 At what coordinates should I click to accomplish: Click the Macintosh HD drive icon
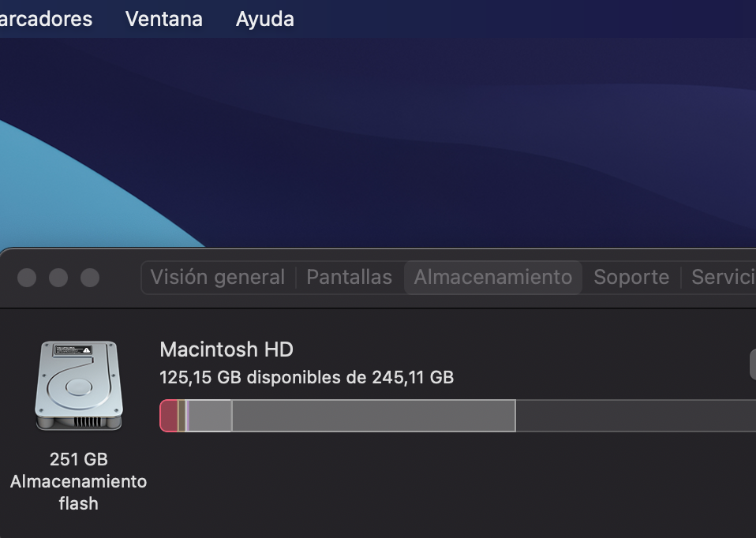[78, 386]
